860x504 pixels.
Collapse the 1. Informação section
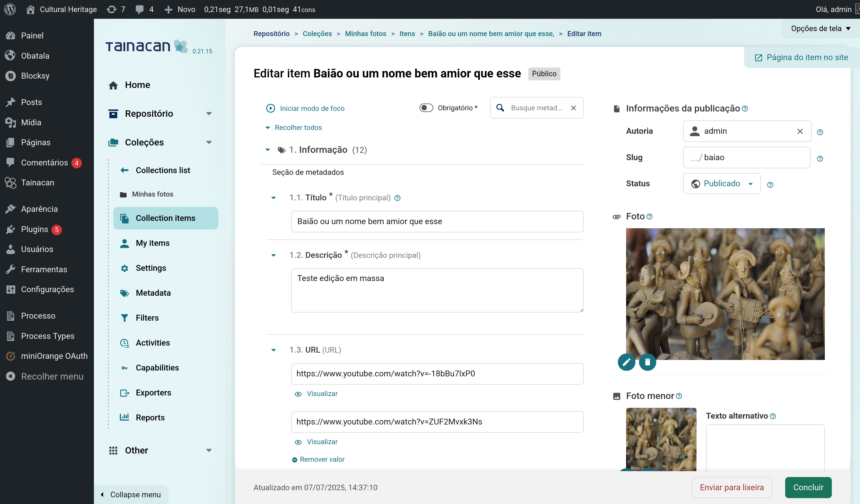click(268, 150)
